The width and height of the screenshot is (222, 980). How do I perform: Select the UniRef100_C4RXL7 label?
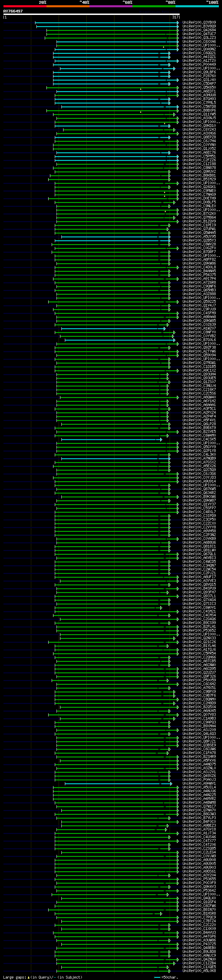pyautogui.click(x=199, y=512)
